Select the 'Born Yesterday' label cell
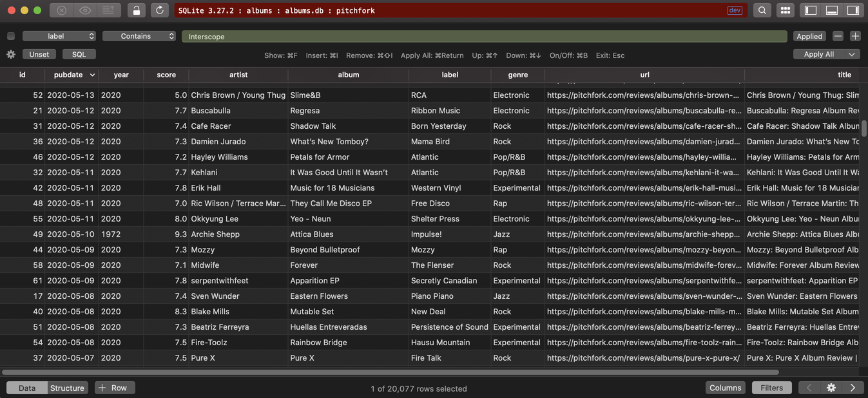The width and height of the screenshot is (868, 398). 450,126
